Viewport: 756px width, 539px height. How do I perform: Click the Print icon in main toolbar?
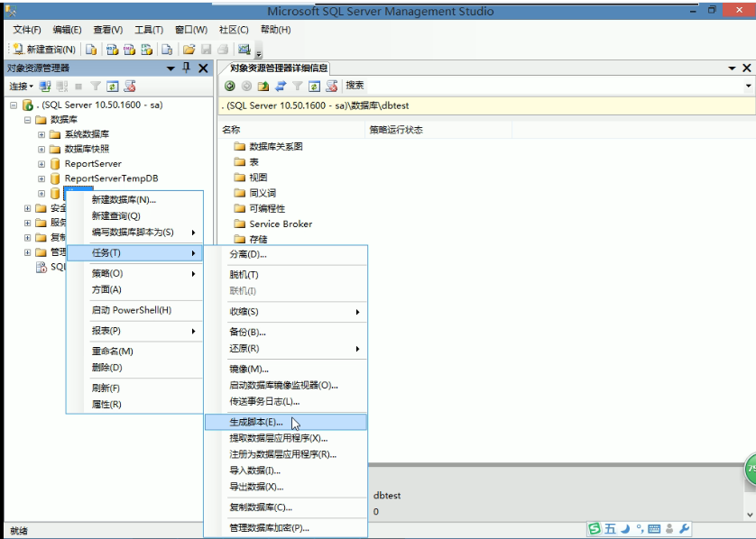[x=222, y=50]
